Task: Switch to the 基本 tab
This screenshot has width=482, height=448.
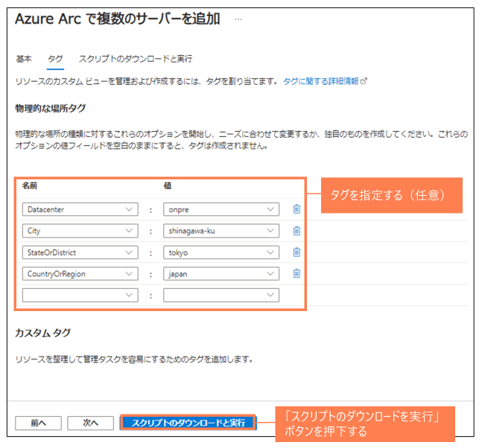Action: click(x=24, y=59)
